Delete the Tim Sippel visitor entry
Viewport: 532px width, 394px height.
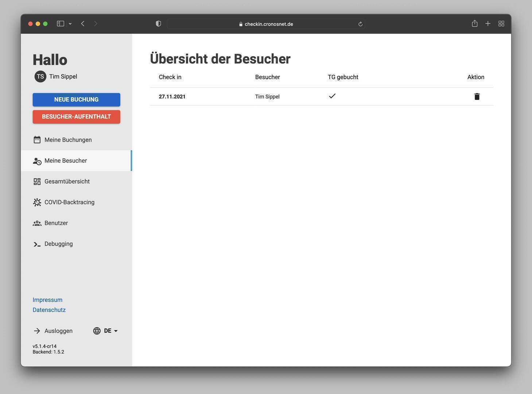[477, 97]
